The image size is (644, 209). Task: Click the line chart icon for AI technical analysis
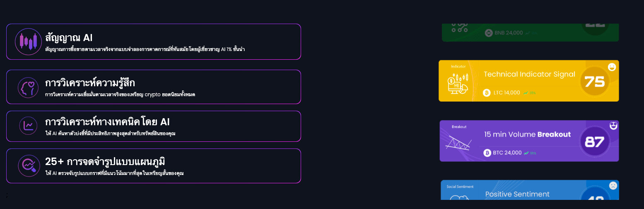coord(28,126)
